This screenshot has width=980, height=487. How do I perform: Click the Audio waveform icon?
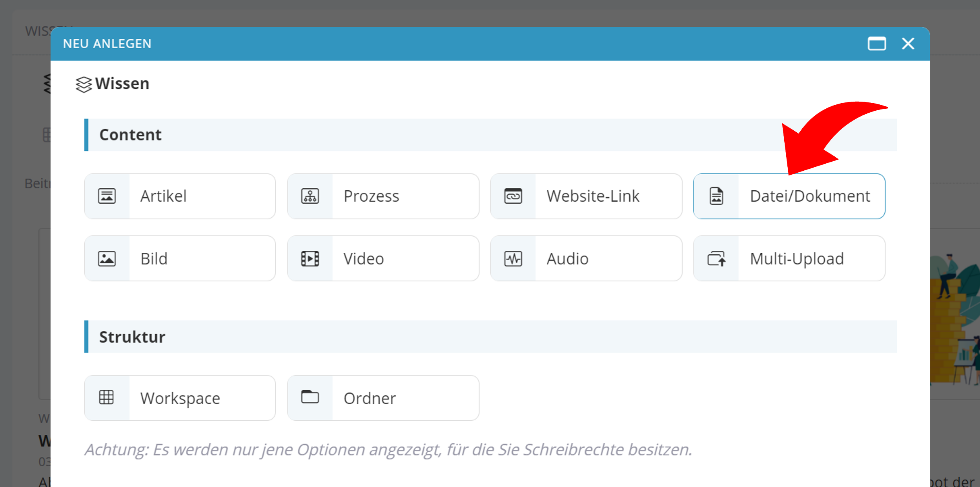[x=513, y=259]
